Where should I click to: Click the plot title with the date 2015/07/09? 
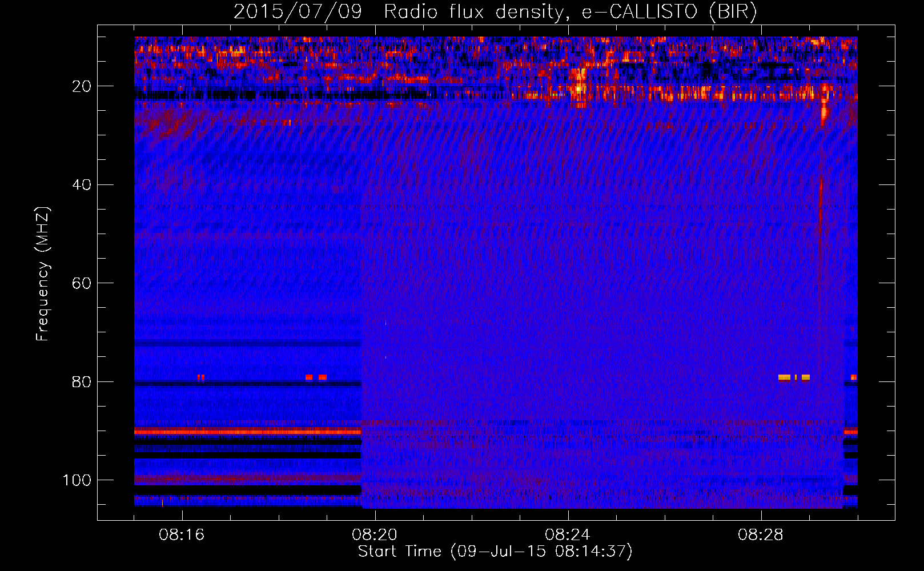(x=495, y=11)
